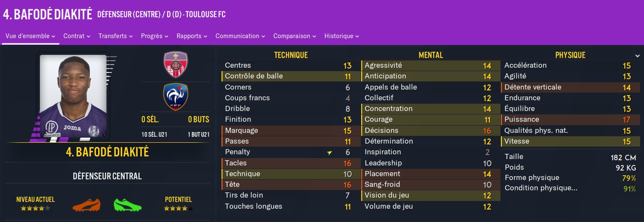Expand the attributes panel chevron near Physique
Image resolution: width=644 pixels, height=222 pixels.
click(x=638, y=56)
